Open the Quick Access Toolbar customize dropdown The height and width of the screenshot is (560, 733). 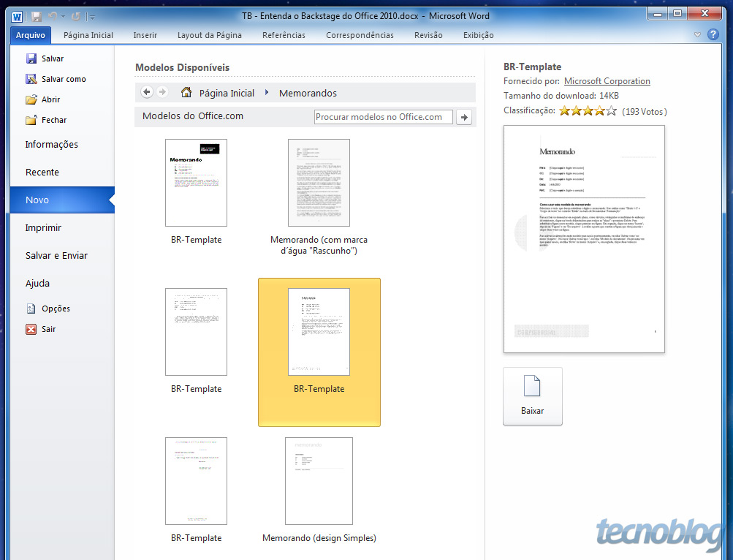coord(93,17)
